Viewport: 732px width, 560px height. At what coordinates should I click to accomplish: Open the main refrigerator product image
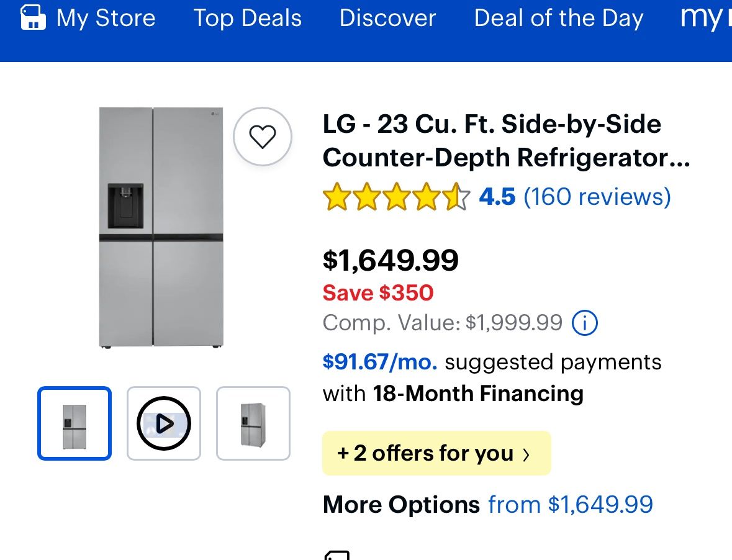pyautogui.click(x=161, y=227)
